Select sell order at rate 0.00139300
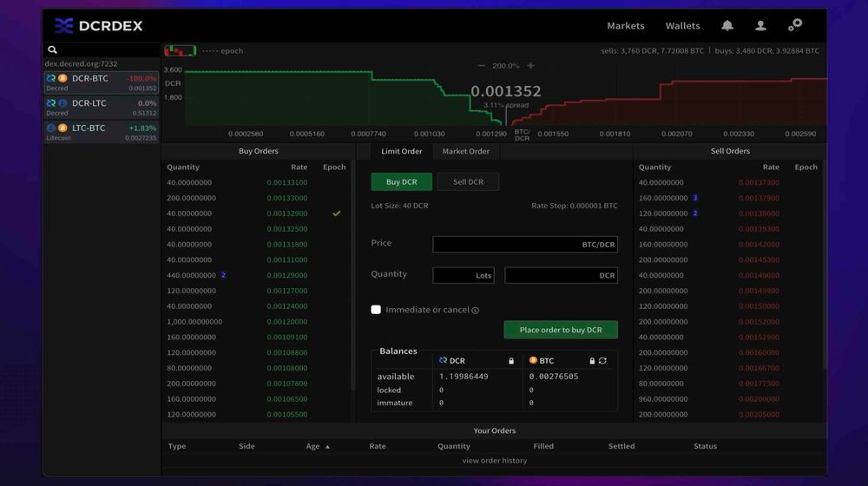Screen dimensions: 868x486 [x=728, y=228]
